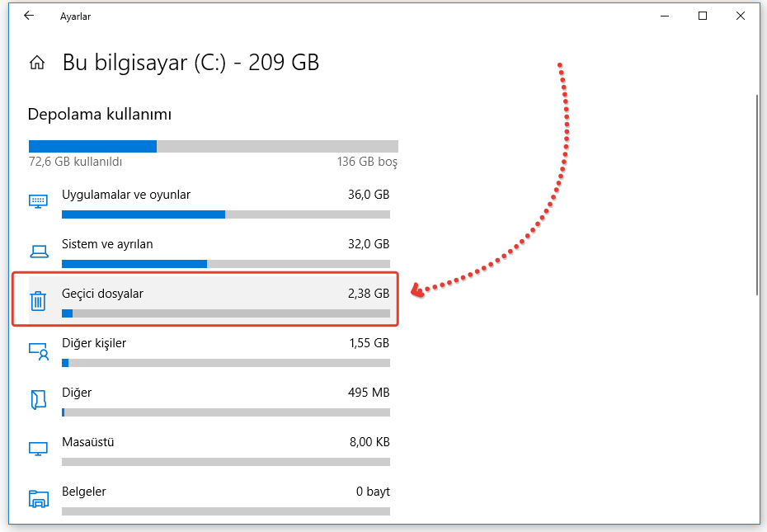
Task: Select the Geçici dosyalar entry
Action: pyautogui.click(x=102, y=294)
